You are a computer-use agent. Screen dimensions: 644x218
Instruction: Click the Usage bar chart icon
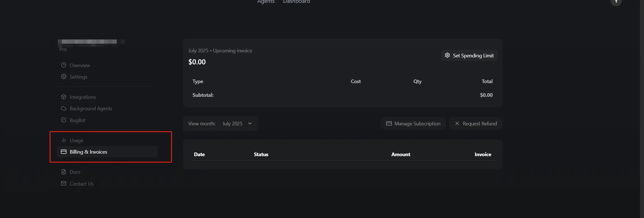pyautogui.click(x=64, y=140)
